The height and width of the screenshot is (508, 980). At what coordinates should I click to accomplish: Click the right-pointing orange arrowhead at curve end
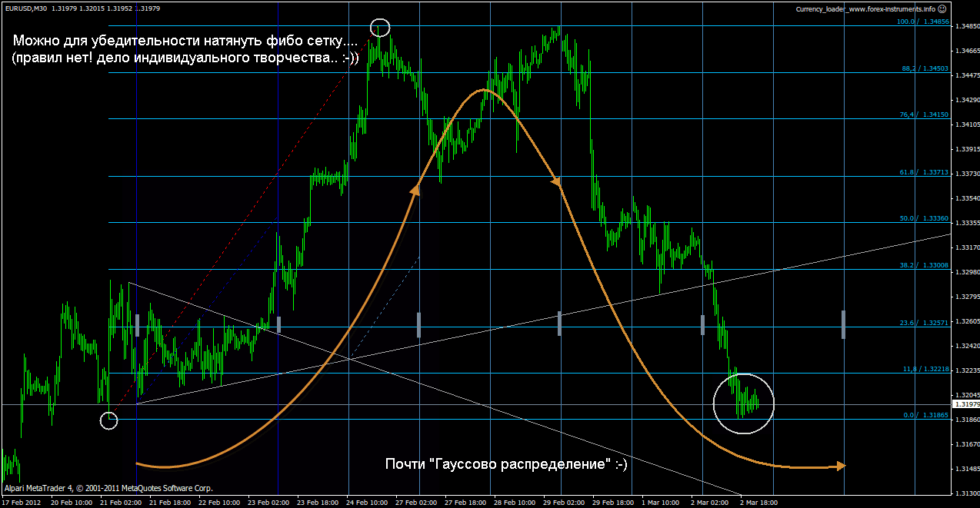[840, 466]
